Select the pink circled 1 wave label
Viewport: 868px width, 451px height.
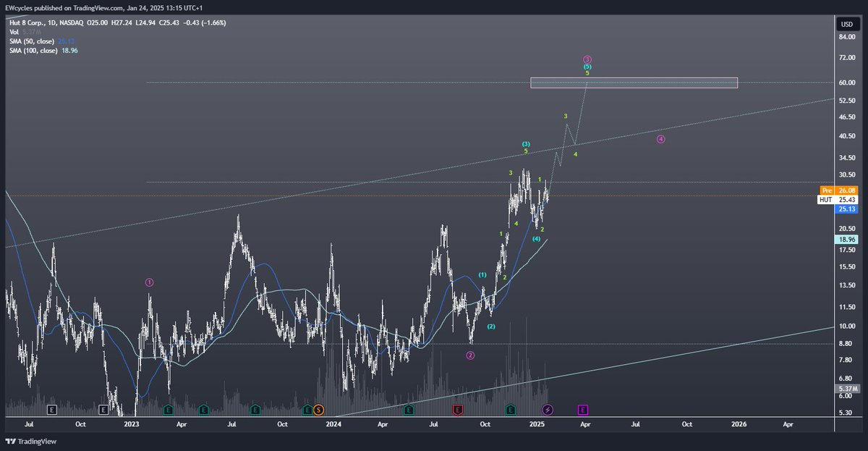(149, 282)
